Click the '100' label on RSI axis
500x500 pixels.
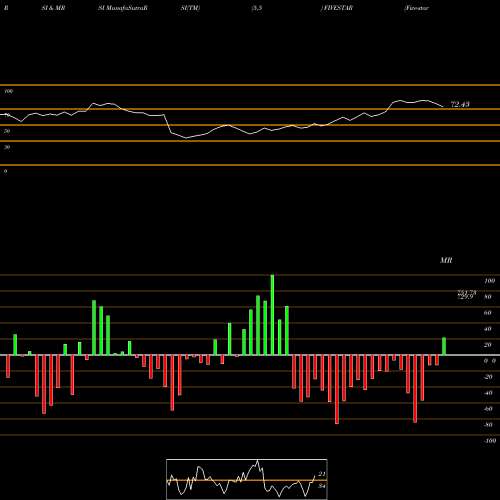tap(9, 91)
